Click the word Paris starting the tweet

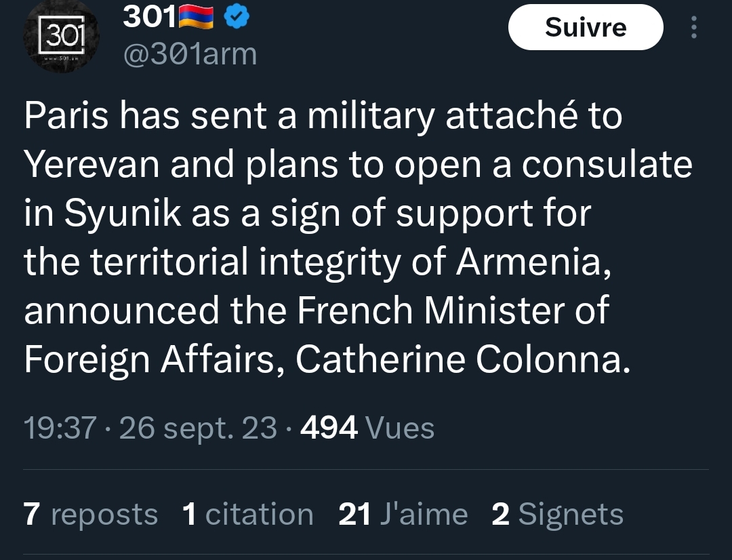click(x=66, y=117)
